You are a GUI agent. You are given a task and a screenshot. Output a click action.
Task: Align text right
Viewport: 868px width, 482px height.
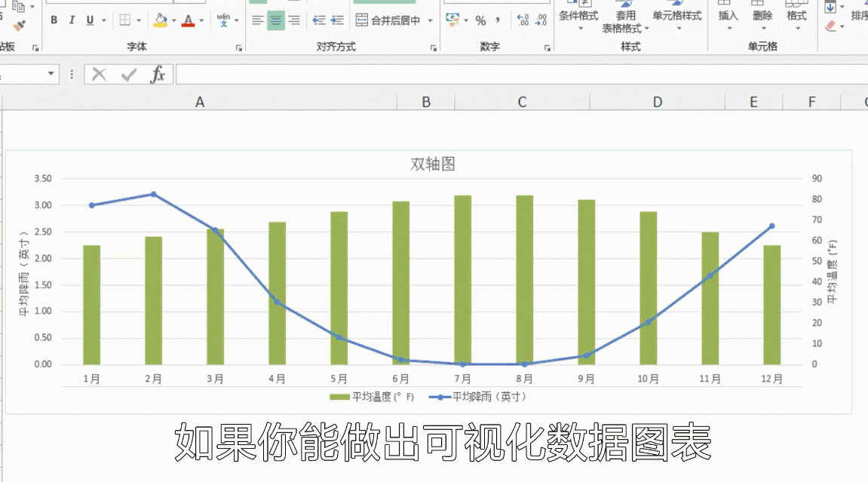tap(294, 20)
